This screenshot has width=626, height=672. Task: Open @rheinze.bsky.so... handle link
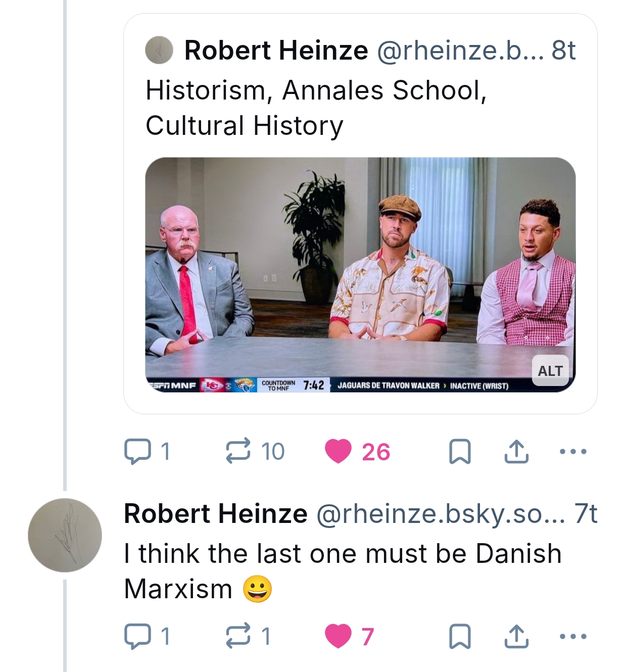[x=440, y=514]
